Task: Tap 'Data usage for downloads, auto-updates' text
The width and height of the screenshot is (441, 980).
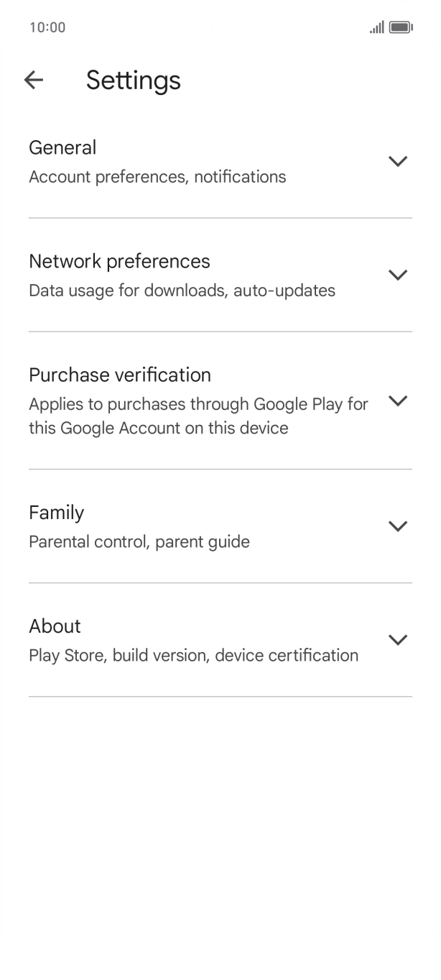Action: click(182, 290)
